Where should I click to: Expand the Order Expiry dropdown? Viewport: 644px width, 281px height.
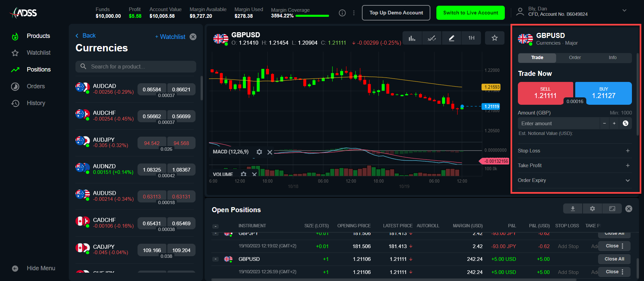tap(628, 180)
